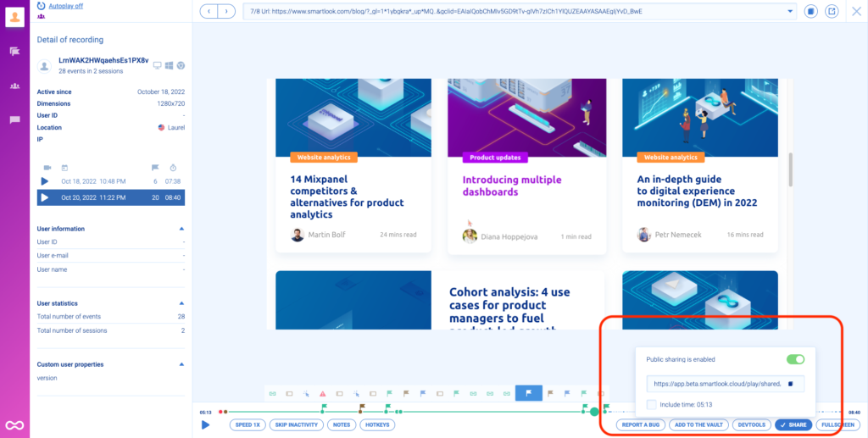Toggle off public sharing switch
Image resolution: width=868 pixels, height=438 pixels.
[795, 359]
